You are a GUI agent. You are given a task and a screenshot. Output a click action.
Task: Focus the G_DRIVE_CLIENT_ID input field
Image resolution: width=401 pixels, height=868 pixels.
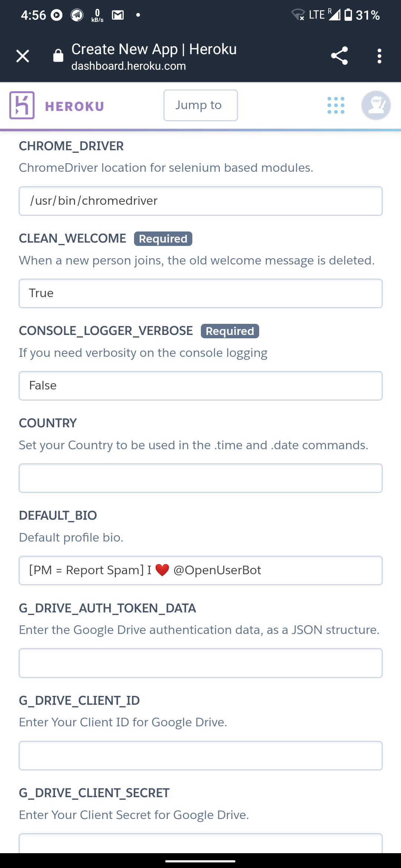click(x=200, y=756)
